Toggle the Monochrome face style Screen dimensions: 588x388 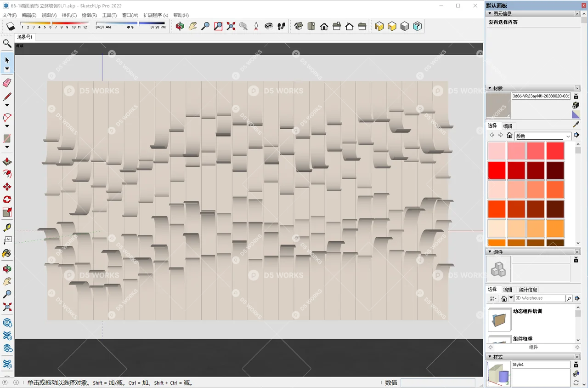405,26
